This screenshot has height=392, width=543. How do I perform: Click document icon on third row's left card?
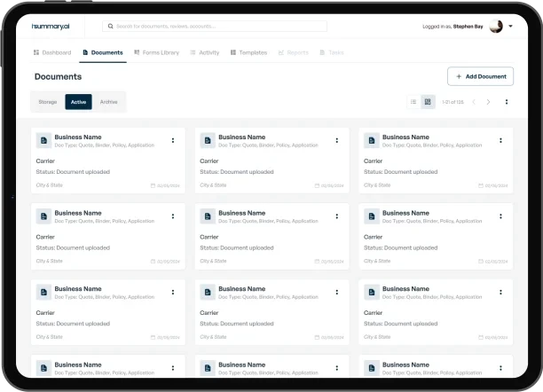(x=43, y=292)
